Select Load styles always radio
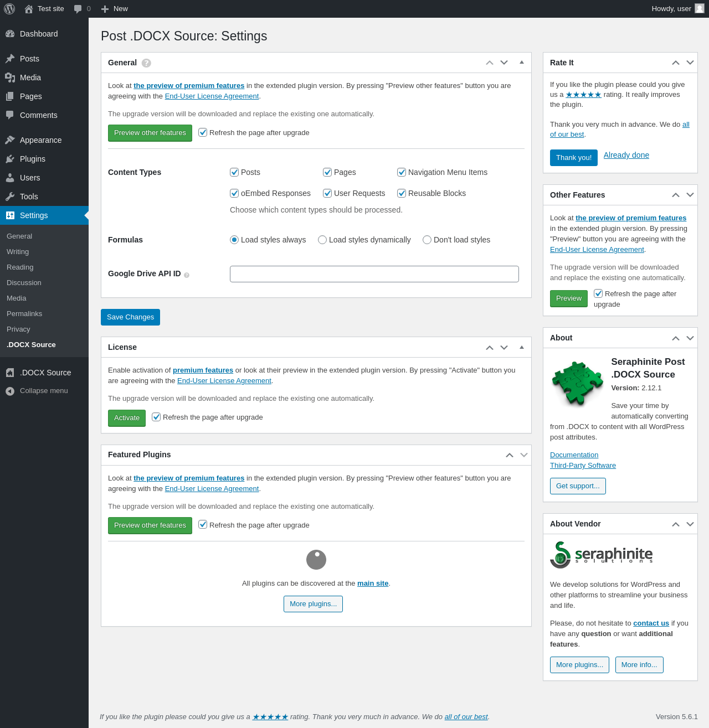This screenshot has width=709, height=728. coord(234,240)
